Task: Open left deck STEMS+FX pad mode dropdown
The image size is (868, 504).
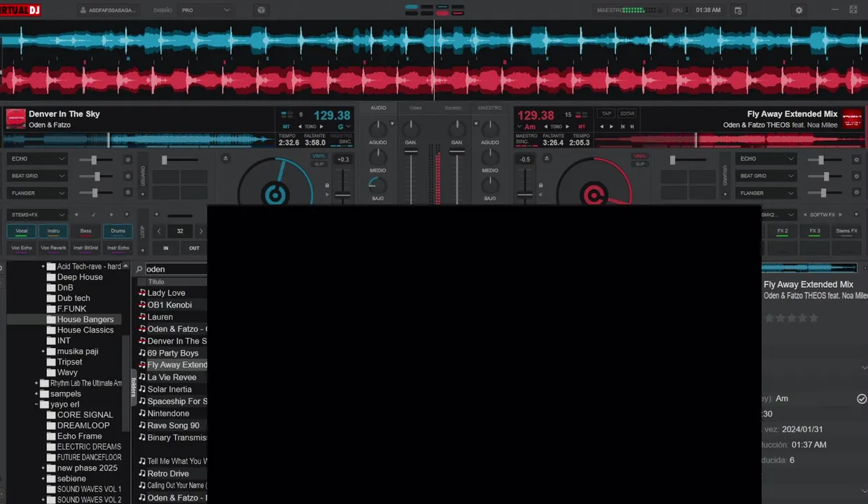Action: point(37,214)
